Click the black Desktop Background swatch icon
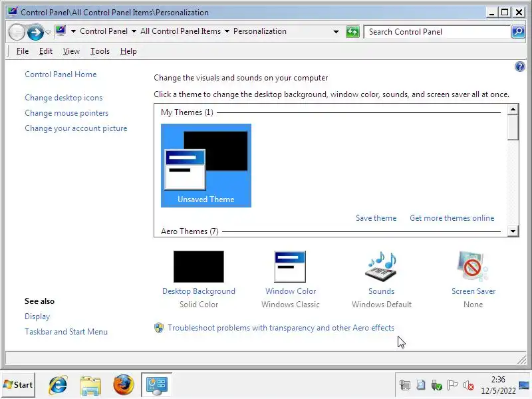This screenshot has width=532, height=399. tap(198, 267)
